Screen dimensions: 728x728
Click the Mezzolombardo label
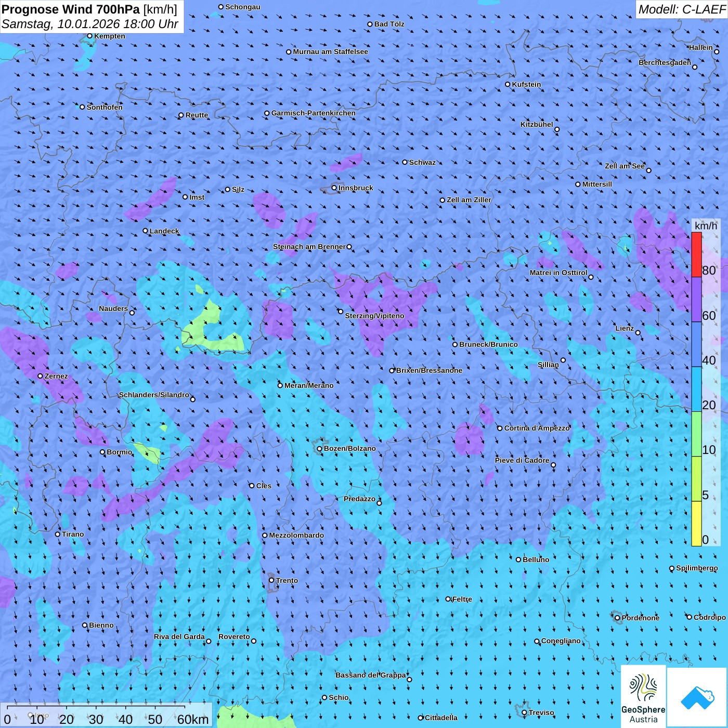296,535
